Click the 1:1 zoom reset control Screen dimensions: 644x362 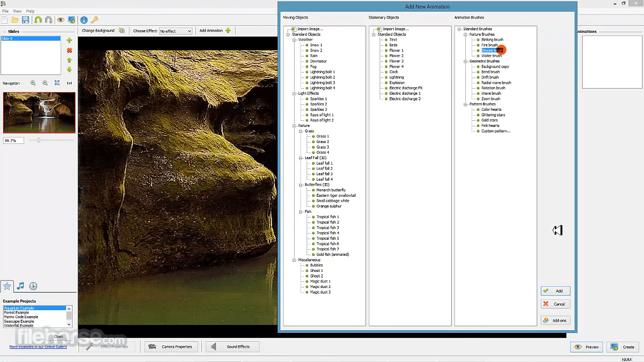click(69, 83)
